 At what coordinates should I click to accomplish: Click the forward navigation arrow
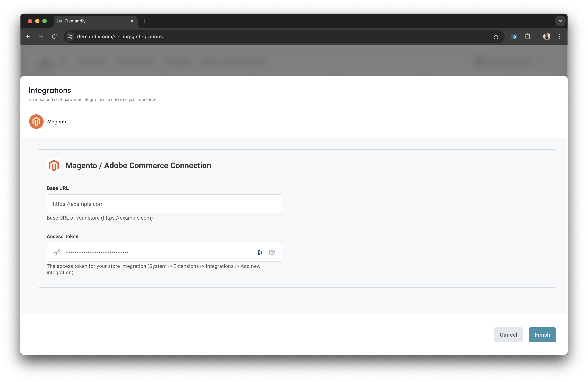(x=41, y=36)
